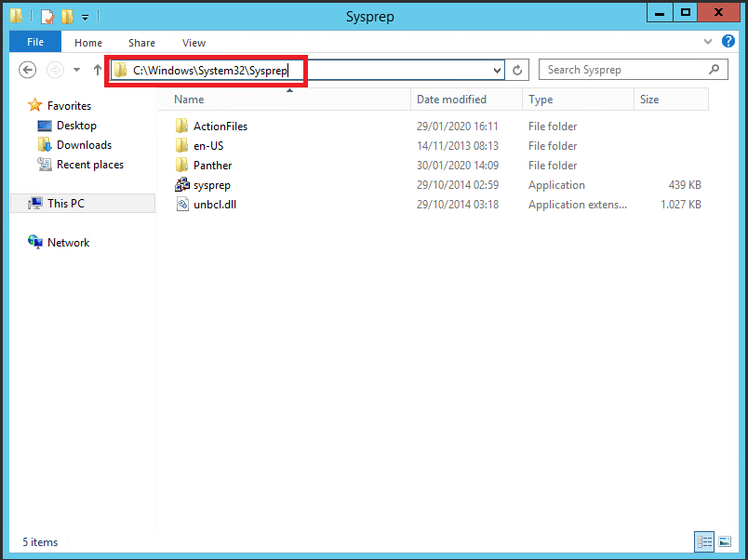Select the Panther folder
This screenshot has height=560, width=748.
pos(212,166)
